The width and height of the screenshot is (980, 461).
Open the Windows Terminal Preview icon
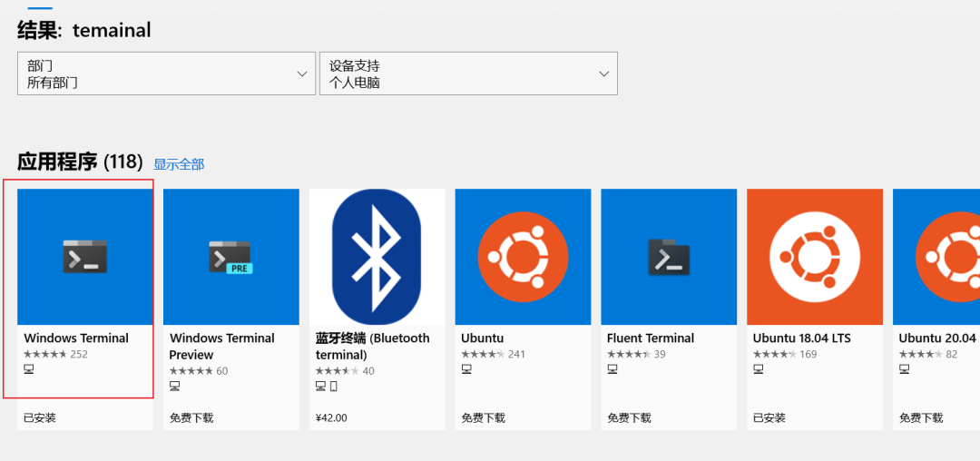pos(231,257)
